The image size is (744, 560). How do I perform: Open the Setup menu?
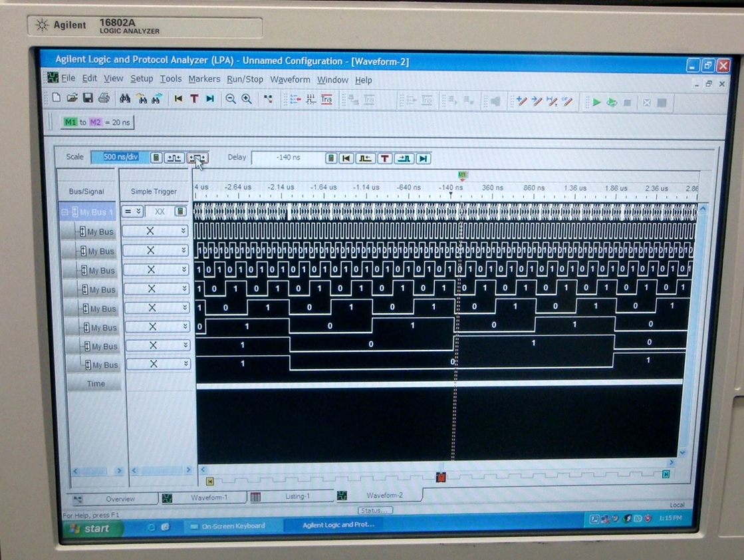(x=142, y=78)
